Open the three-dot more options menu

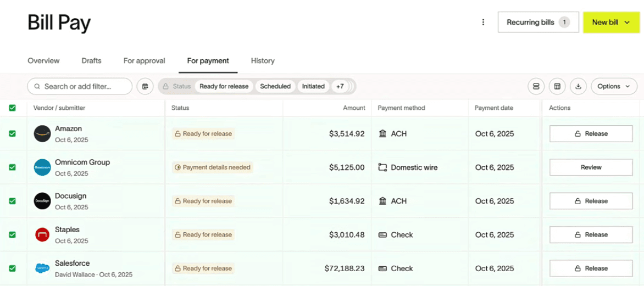(484, 22)
